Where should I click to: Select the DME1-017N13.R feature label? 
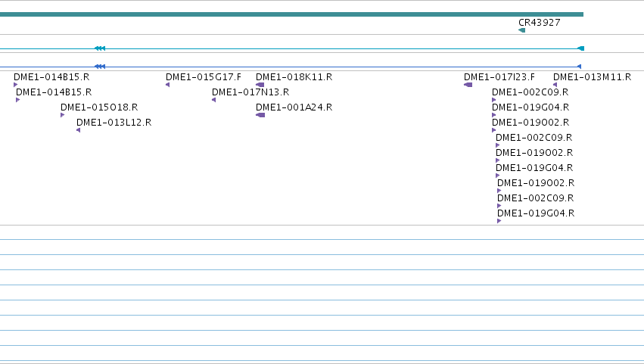click(x=250, y=92)
